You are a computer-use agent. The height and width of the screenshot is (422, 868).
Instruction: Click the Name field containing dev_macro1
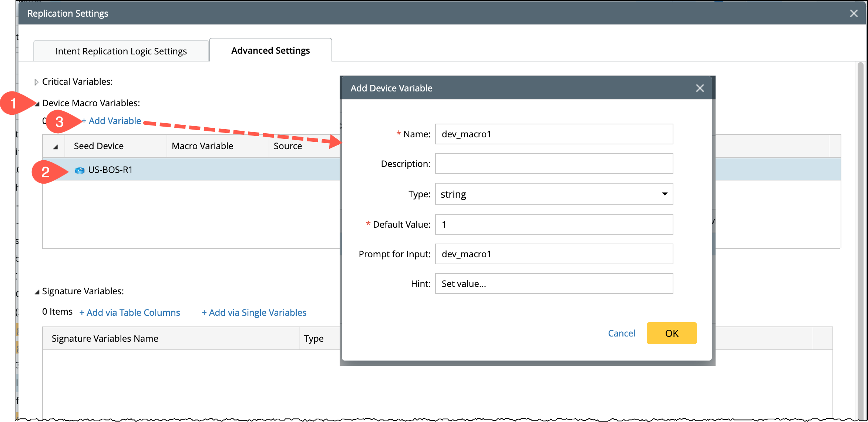[x=554, y=134]
